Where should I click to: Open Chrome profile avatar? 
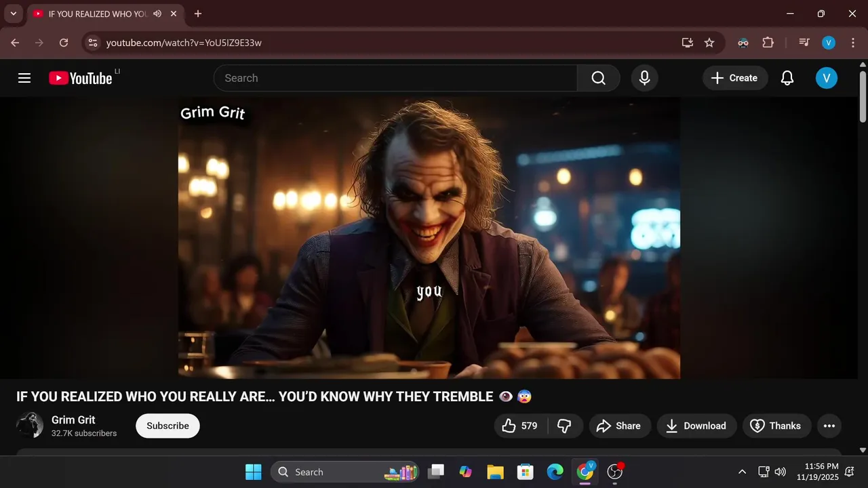829,43
